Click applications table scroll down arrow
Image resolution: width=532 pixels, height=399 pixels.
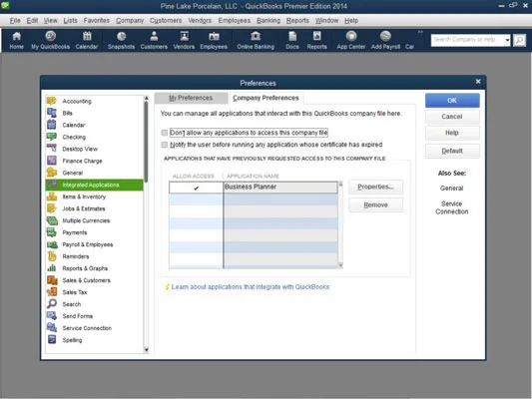point(340,265)
